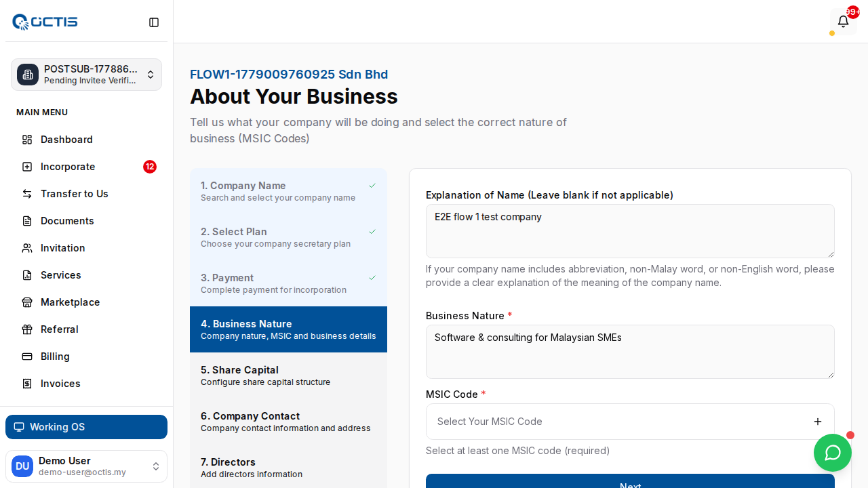Click the POSTSUB company building icon
Viewport: 868px width, 488px height.
click(x=28, y=75)
